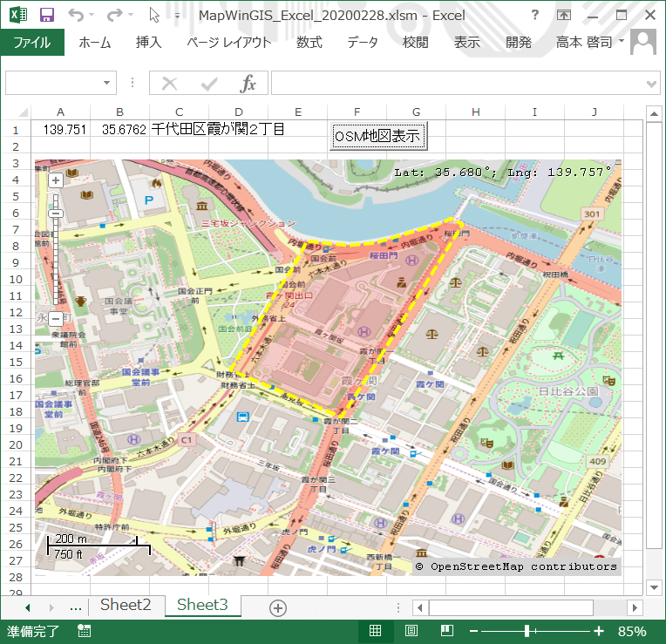
Task: Open Ribbon Display Options
Action: (x=564, y=16)
